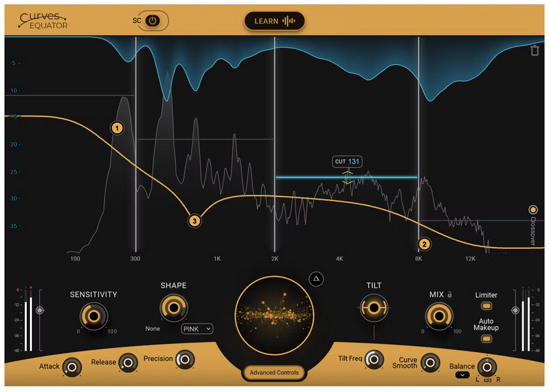Click the 4K frequency label
The height and width of the screenshot is (392, 549).
[x=339, y=259]
